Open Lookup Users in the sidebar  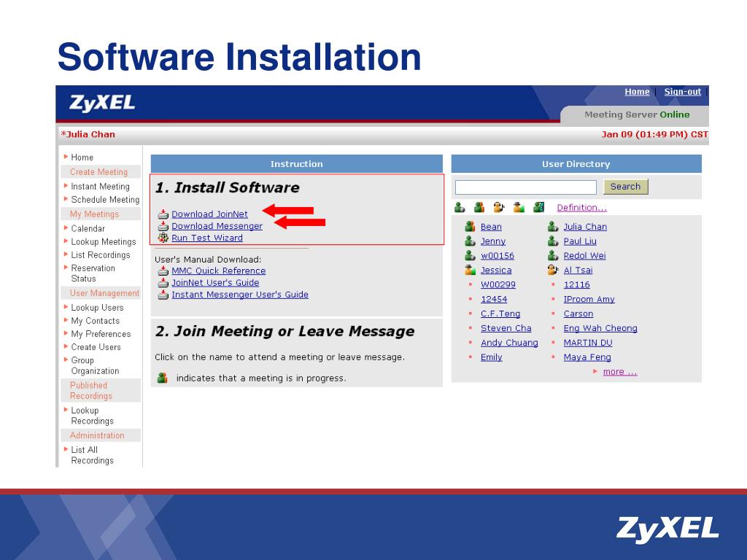tap(97, 308)
